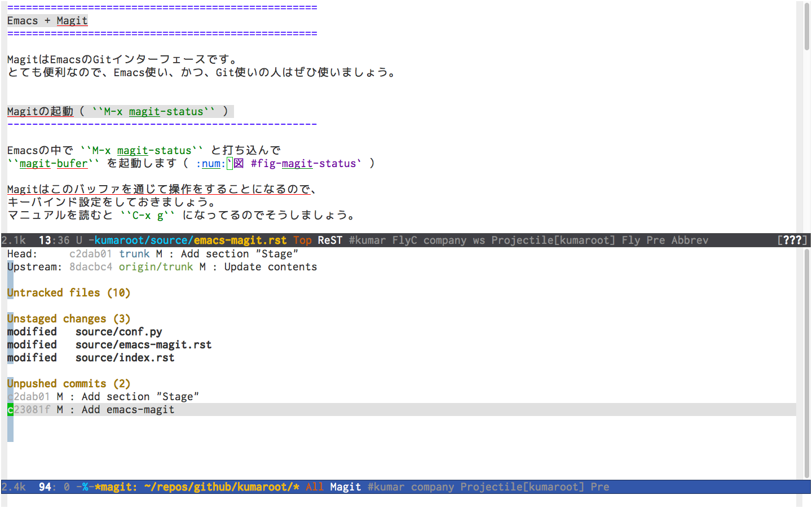Collapse the Unstaged changes (3) section
This screenshot has width=812, height=508.
point(69,319)
